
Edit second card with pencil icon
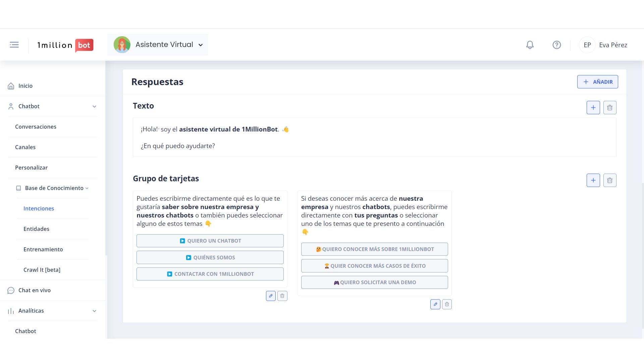(x=435, y=304)
